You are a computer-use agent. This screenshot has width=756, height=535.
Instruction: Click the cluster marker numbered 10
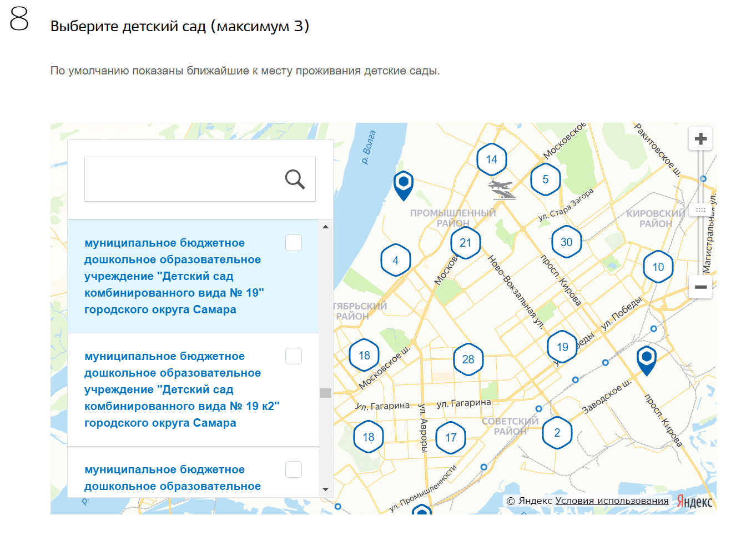(658, 267)
